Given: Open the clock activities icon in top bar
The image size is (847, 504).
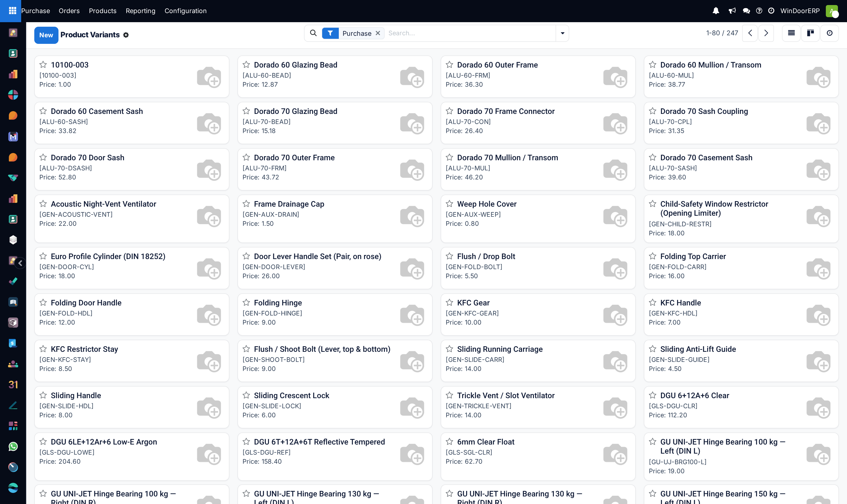Looking at the screenshot, I should pyautogui.click(x=771, y=11).
